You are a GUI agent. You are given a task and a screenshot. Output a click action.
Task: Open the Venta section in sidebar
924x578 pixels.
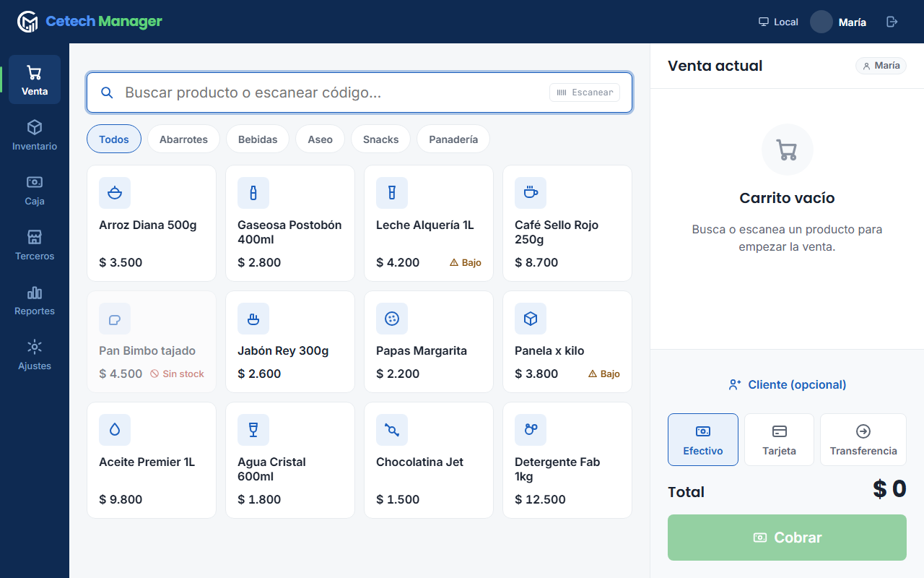35,79
